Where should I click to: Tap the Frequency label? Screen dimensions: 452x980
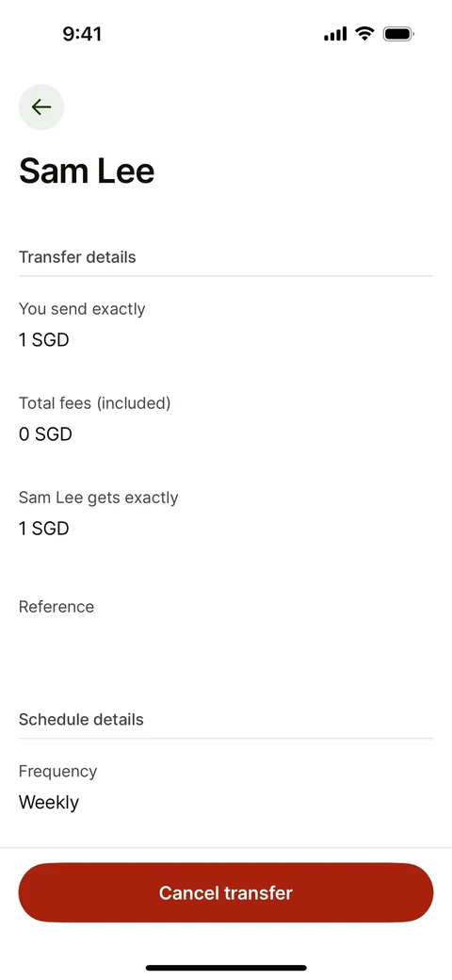click(58, 771)
